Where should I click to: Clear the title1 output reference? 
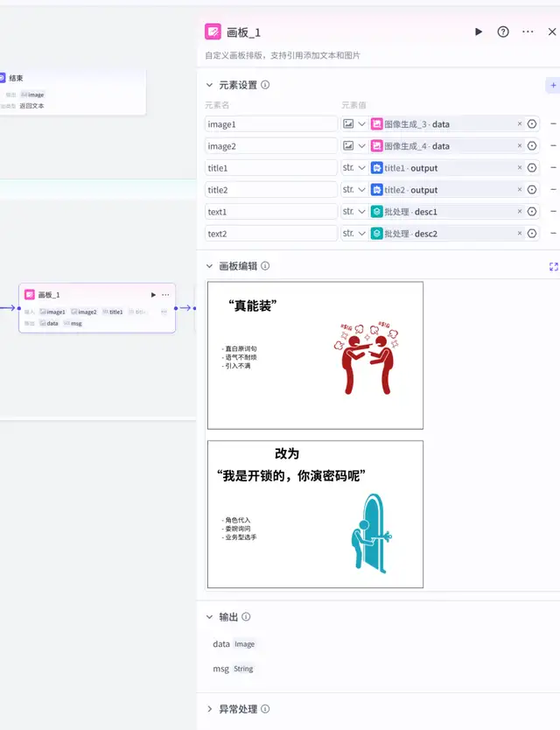coord(520,167)
